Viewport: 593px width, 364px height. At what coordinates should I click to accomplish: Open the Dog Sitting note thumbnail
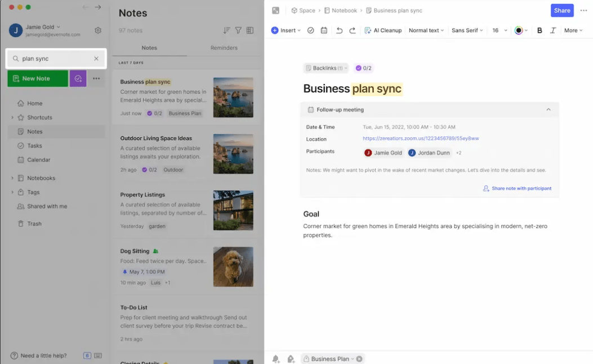click(233, 267)
